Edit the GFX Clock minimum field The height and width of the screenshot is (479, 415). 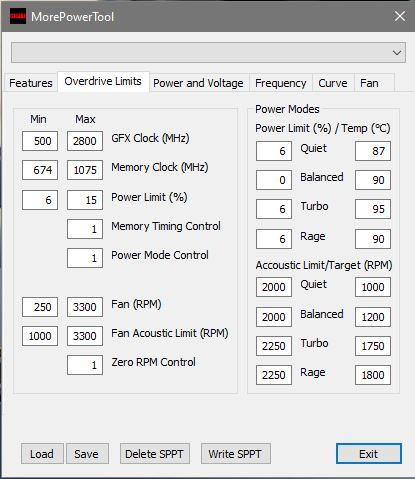pos(40,141)
